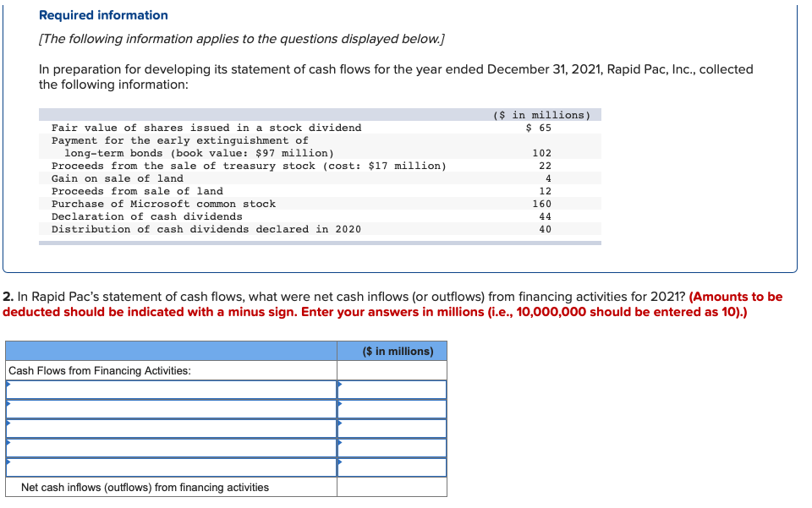This screenshot has height=508, width=812.
Task: Open third financing activity description dropdown
Action: tap(172, 429)
